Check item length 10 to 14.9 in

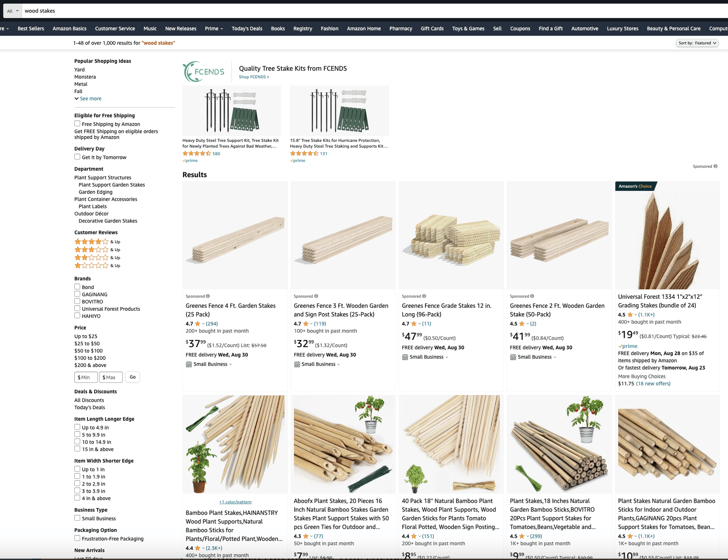pos(77,442)
